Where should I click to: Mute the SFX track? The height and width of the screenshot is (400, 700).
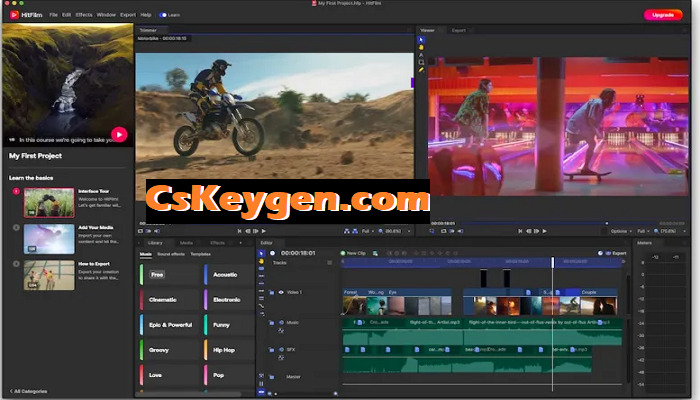281,350
